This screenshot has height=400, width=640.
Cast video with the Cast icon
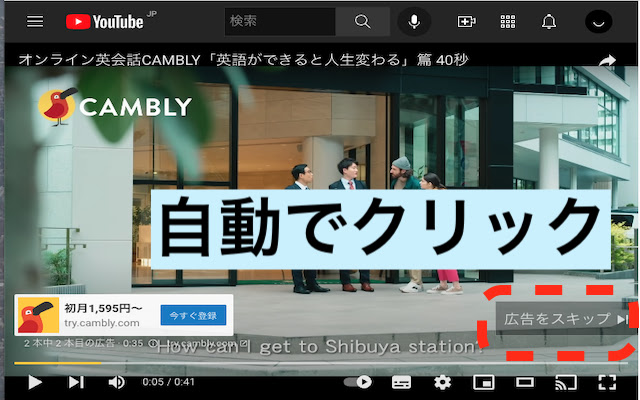[x=566, y=382]
